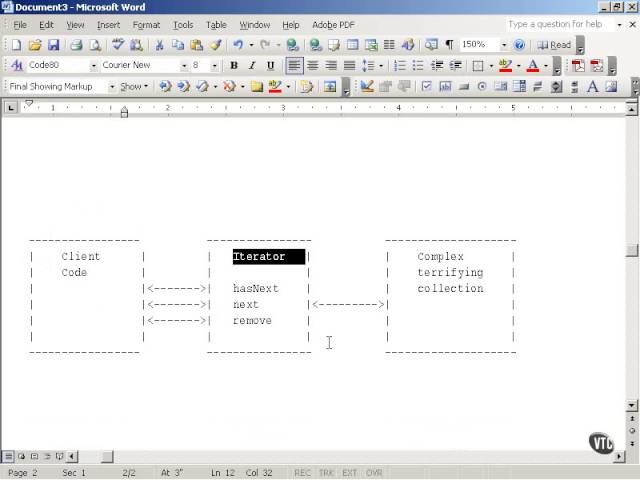Apply red font color
This screenshot has width=640, height=480.
coord(533,65)
